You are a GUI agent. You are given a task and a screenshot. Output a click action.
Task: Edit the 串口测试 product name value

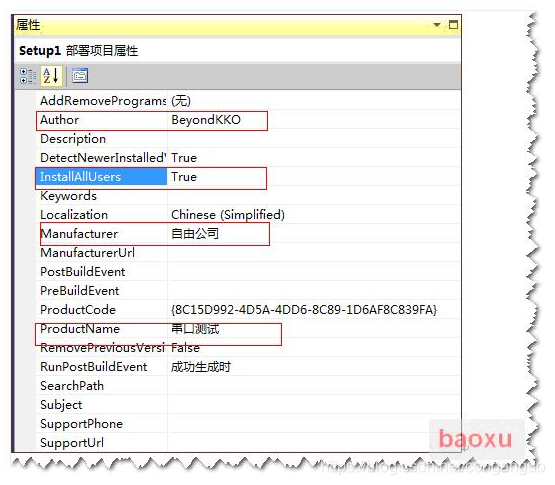[195, 329]
